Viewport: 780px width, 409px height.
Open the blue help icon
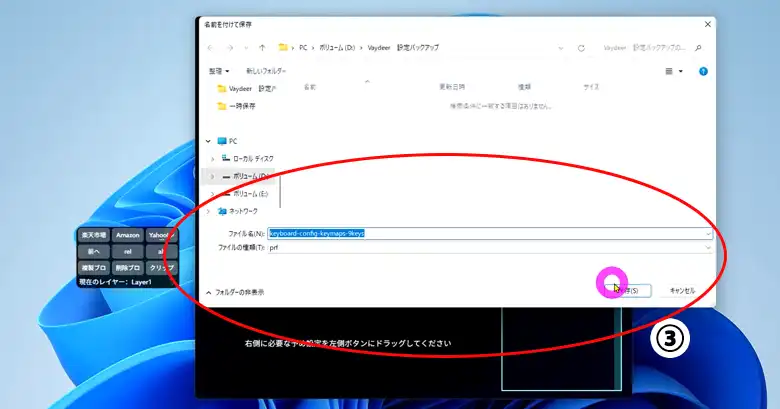tap(703, 71)
